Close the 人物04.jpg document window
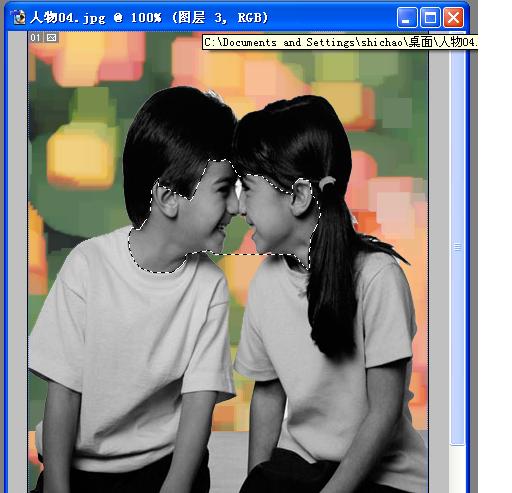Image resolution: width=512 pixels, height=493 pixels. tap(453, 17)
